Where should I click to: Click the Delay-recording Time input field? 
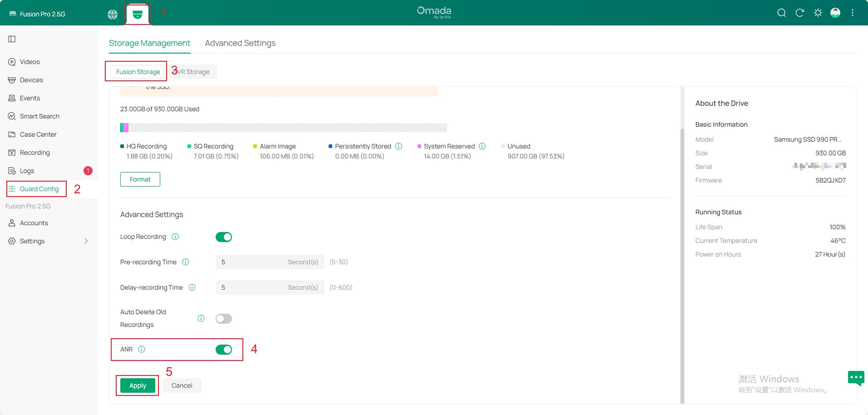click(270, 287)
